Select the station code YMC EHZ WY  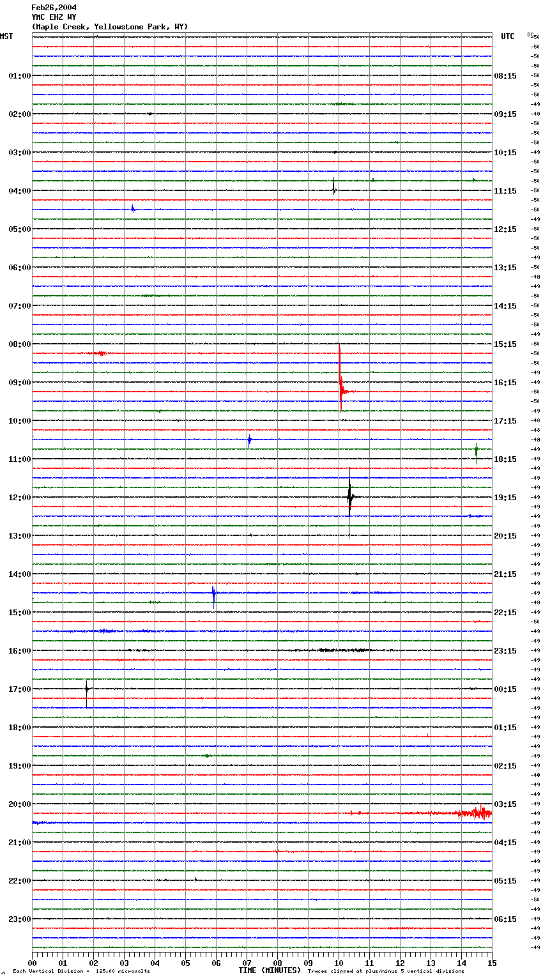54,17
